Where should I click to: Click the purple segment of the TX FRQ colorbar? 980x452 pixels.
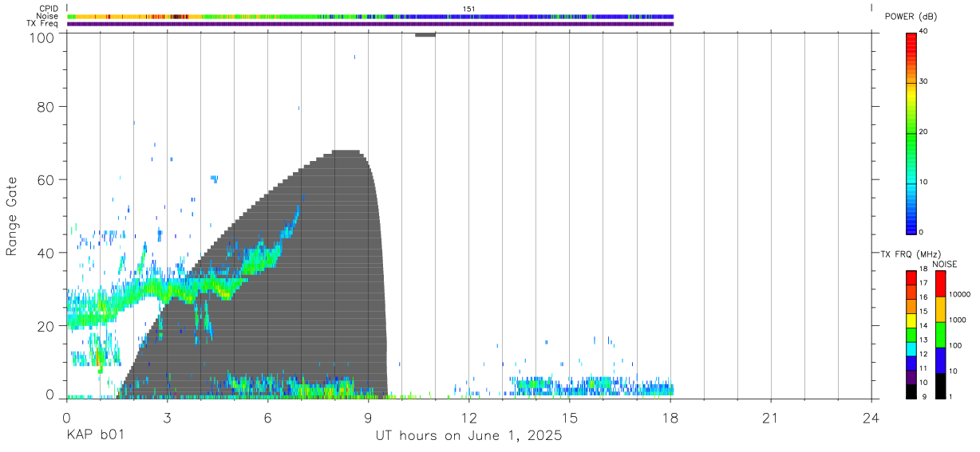[911, 377]
